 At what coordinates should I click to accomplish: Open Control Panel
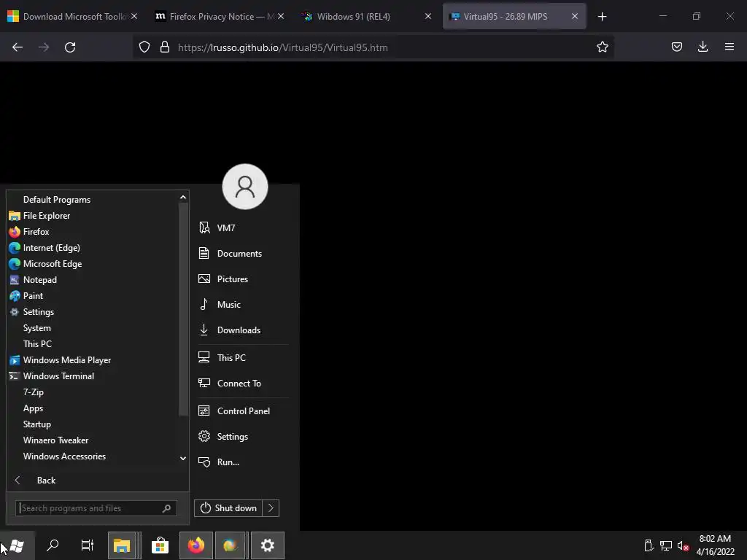click(243, 411)
